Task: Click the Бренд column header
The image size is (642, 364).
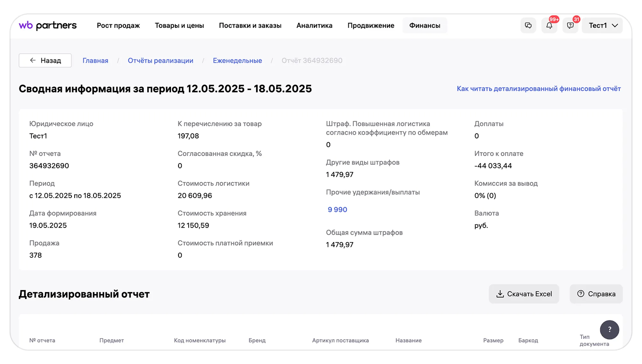Action: (257, 340)
